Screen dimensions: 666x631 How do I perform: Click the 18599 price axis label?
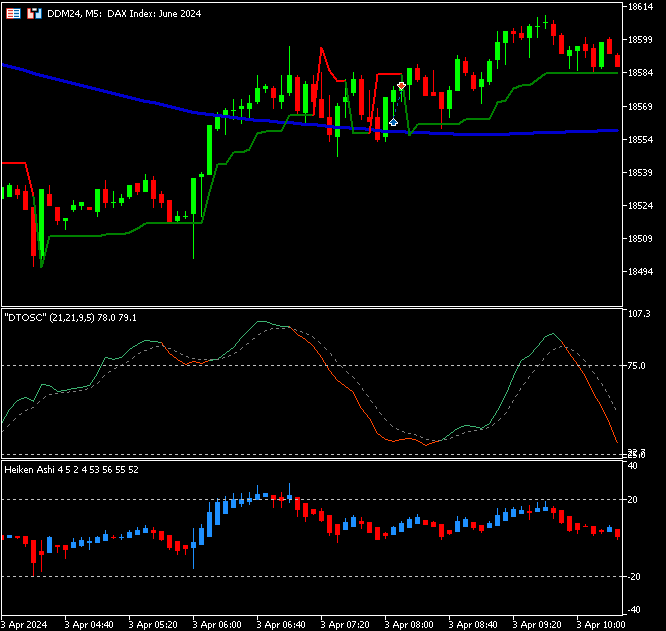(x=640, y=39)
